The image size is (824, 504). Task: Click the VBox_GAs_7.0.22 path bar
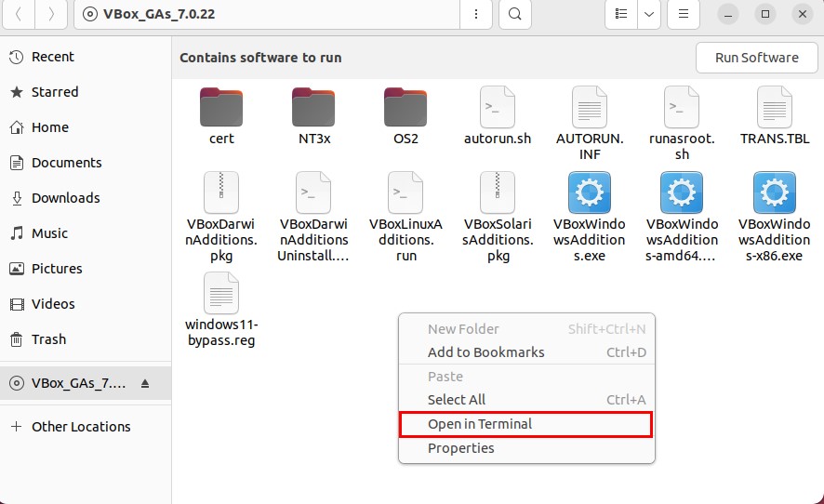pyautogui.click(x=270, y=15)
